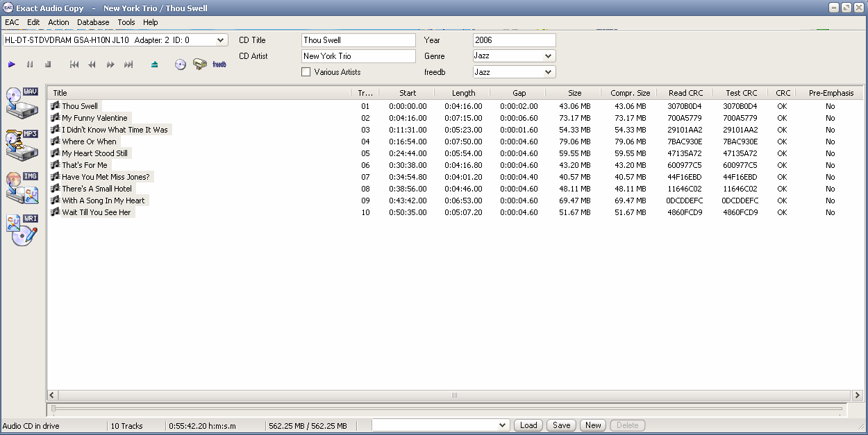Click music note icon beside Thou Swell
The width and height of the screenshot is (868, 435).
[55, 105]
